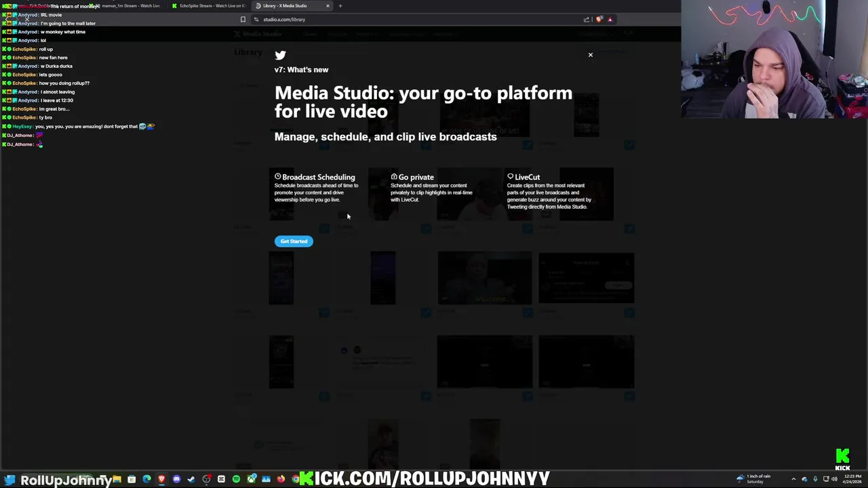Click the LiveCut icon
Image resolution: width=868 pixels, height=488 pixels.
point(510,177)
